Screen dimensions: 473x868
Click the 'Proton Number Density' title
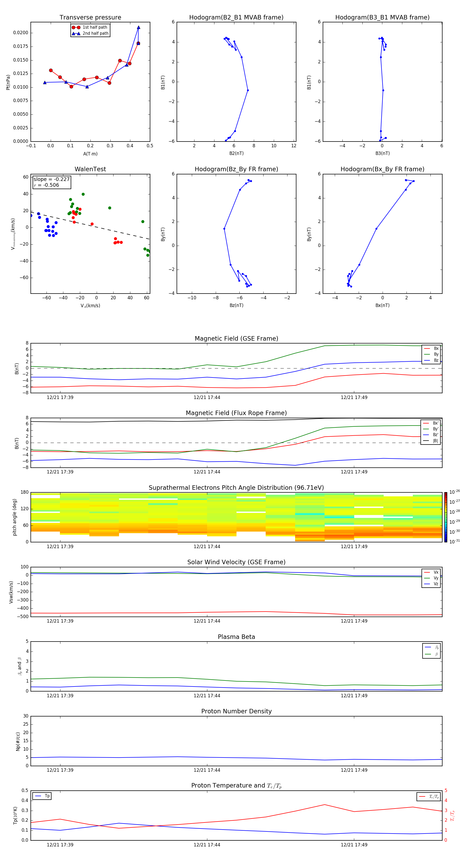point(236,711)
